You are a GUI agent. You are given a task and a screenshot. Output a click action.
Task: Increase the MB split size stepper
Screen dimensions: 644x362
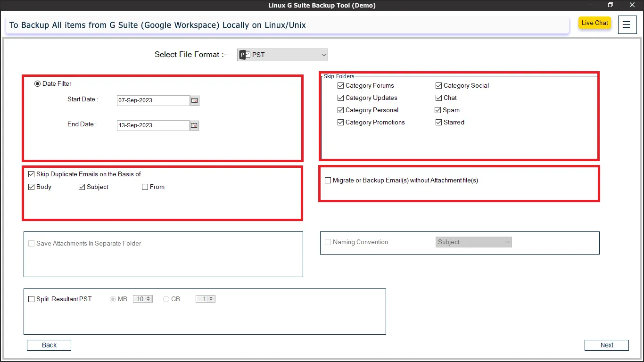tap(149, 297)
